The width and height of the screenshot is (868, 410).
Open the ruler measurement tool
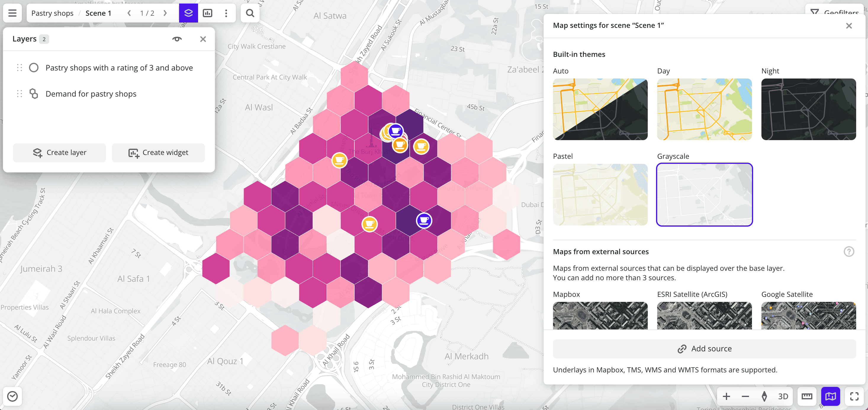pyautogui.click(x=807, y=396)
